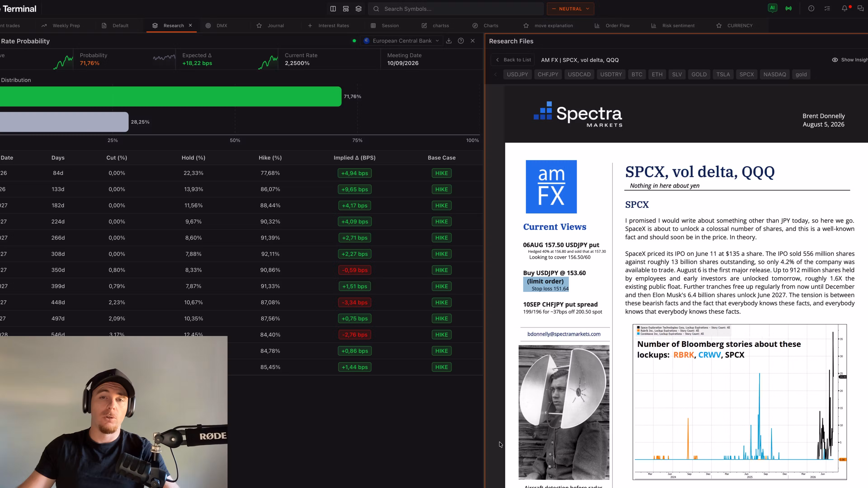868x488 pixels.
Task: Open the Rate Probability help icon
Action: pos(461,41)
